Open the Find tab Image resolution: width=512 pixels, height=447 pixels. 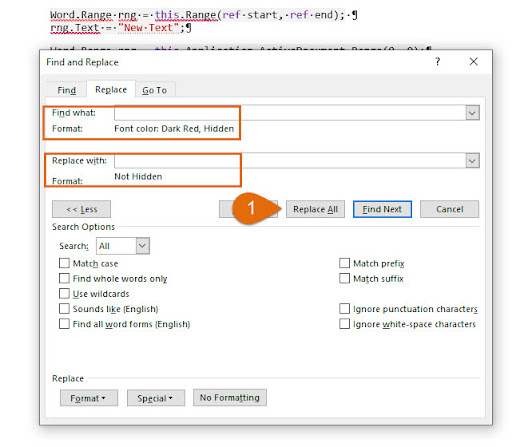pyautogui.click(x=67, y=90)
